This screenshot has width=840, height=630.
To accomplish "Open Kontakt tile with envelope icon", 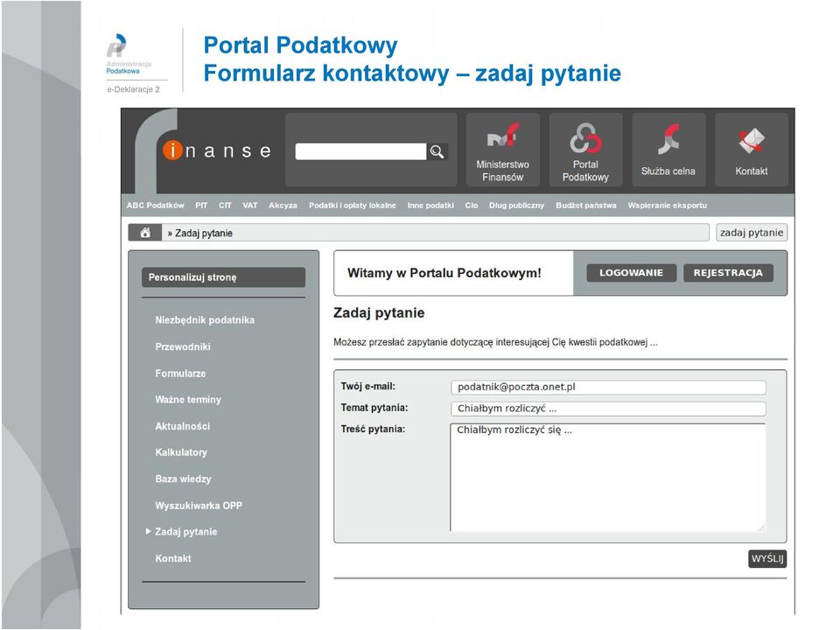I will [751, 150].
